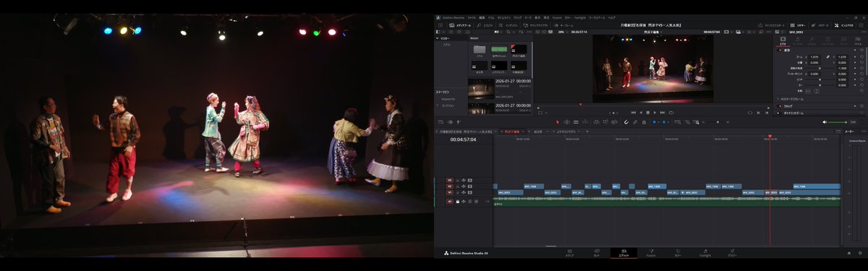Open the ファイル menu
Image resolution: width=868 pixels, height=271 pixels.
[x=472, y=18]
